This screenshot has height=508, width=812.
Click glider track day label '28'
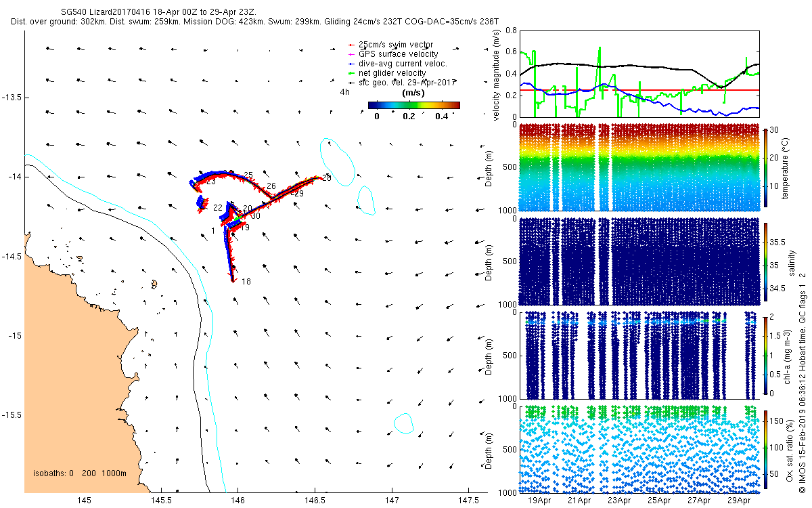pos(327,179)
